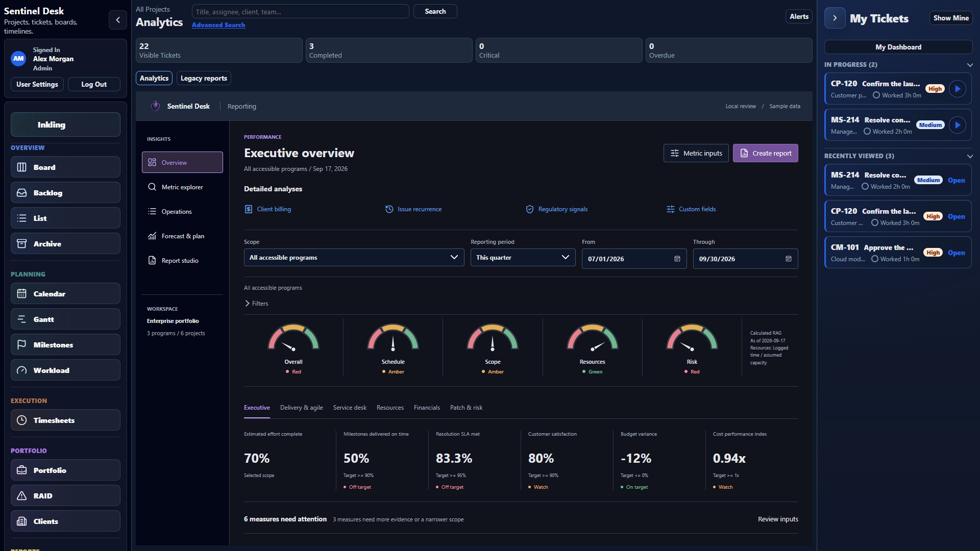Image resolution: width=980 pixels, height=551 pixels.
Task: Click the Create report button
Action: point(765,153)
